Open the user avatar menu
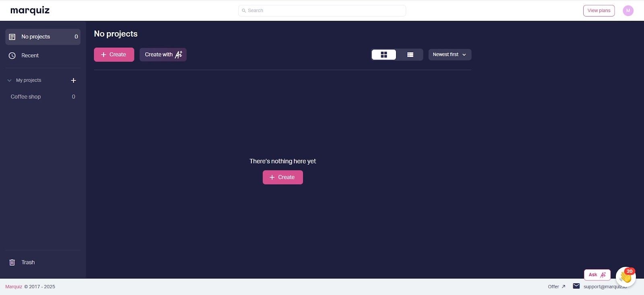This screenshot has width=644, height=295. point(628,10)
